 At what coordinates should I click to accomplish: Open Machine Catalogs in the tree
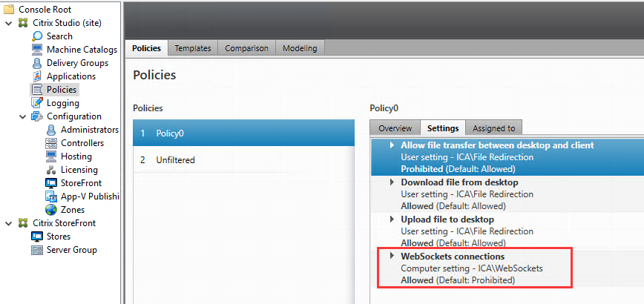point(82,50)
